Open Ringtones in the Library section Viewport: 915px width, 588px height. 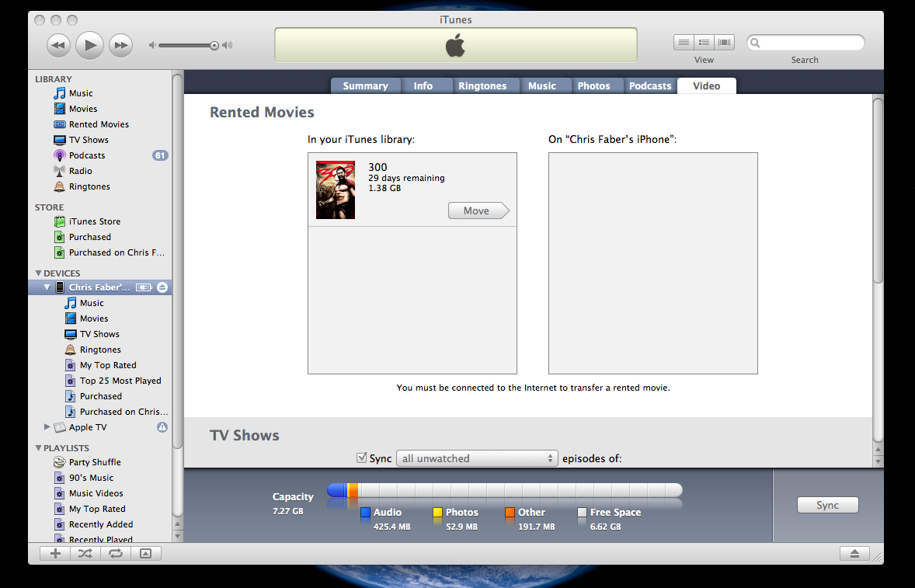[89, 186]
